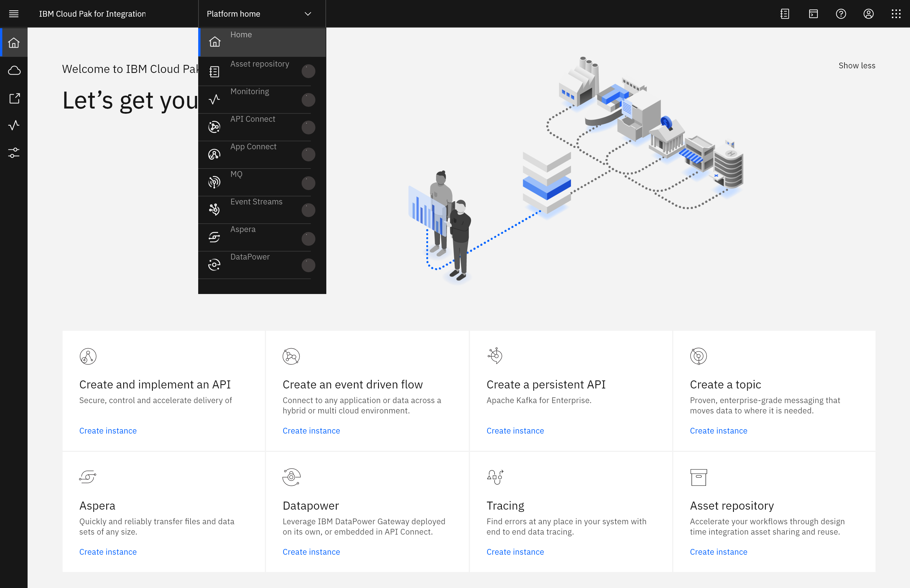Click Show less link

click(857, 65)
